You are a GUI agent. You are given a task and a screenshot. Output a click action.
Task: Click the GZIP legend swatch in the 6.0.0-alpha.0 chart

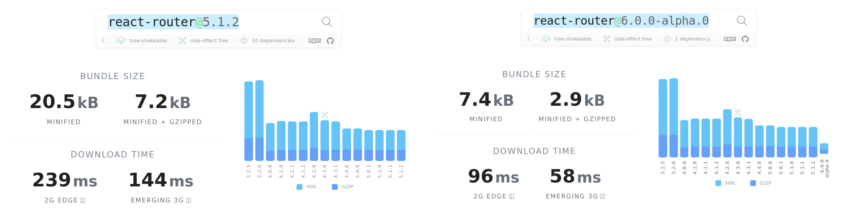click(753, 183)
